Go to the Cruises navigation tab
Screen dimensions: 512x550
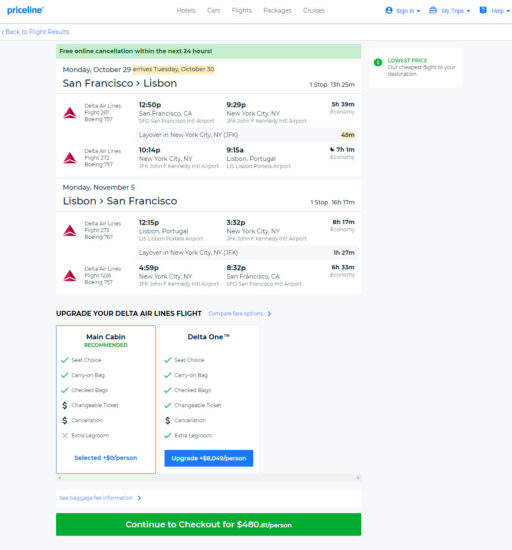(314, 11)
